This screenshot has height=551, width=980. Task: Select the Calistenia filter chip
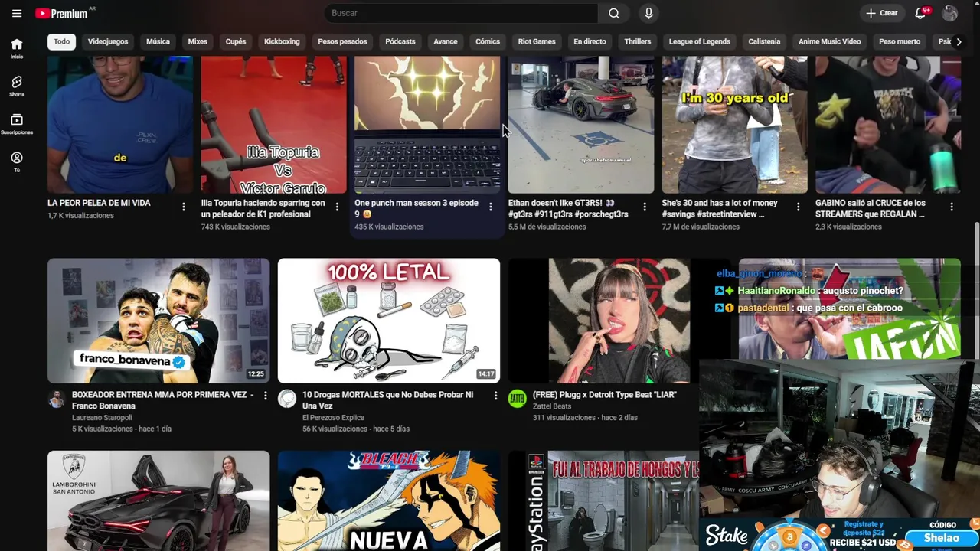click(x=765, y=41)
